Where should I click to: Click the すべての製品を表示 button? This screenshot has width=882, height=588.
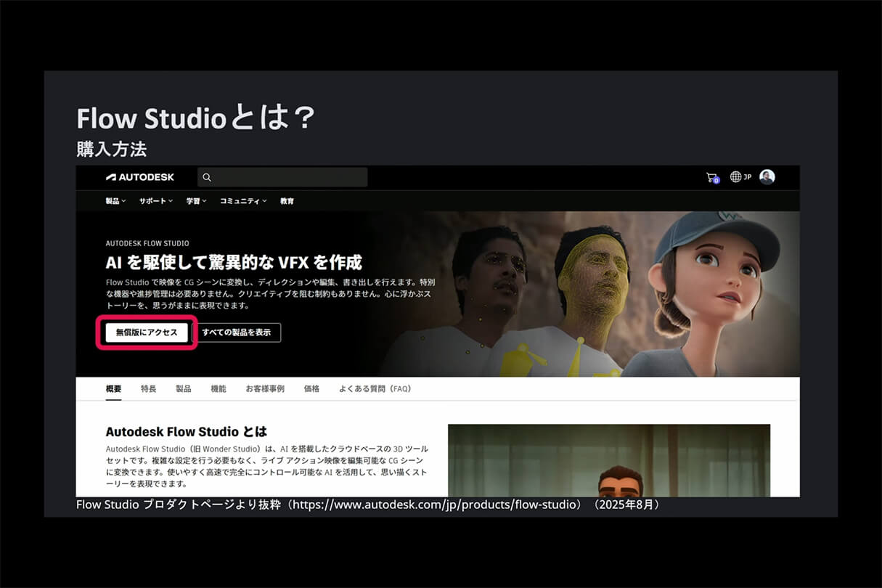[x=238, y=332]
